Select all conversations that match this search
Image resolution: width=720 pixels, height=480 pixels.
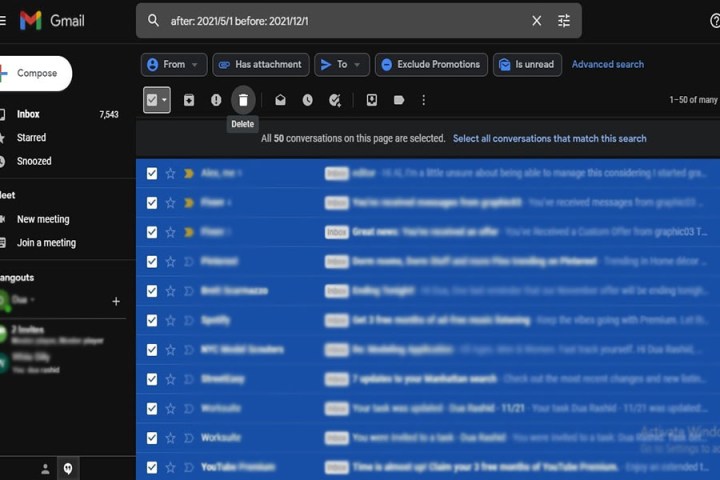(549, 139)
